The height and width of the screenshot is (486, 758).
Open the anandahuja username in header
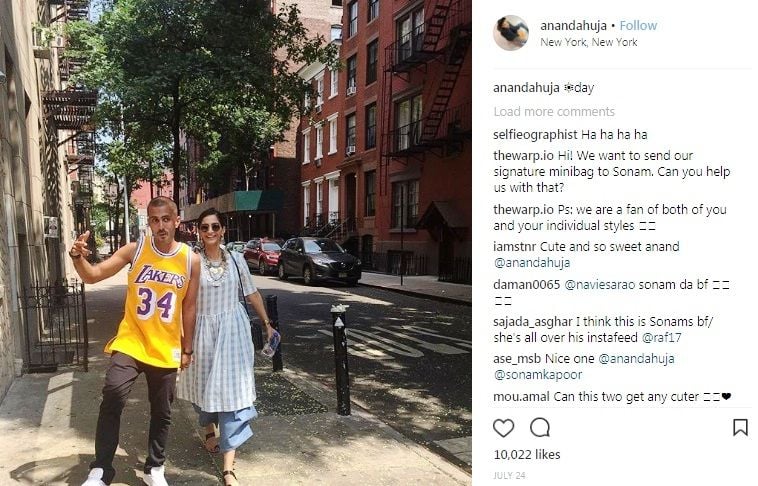click(573, 26)
